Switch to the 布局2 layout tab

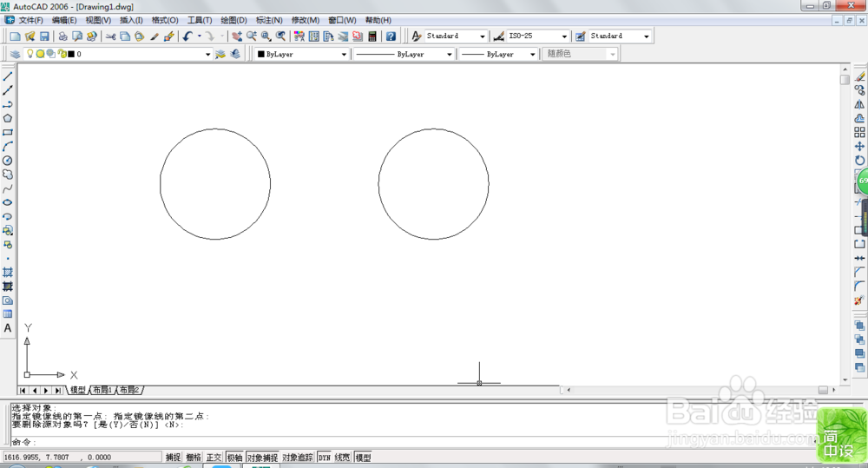click(x=129, y=390)
